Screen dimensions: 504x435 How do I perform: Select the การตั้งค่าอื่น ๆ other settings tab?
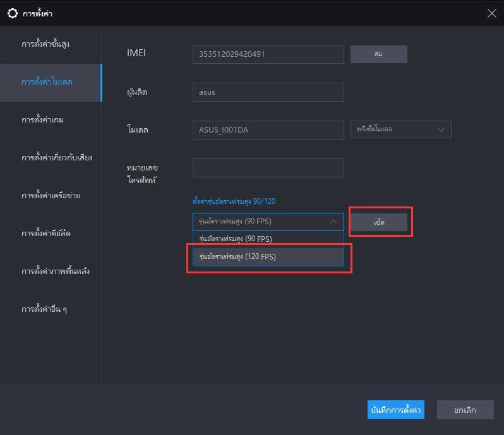[x=44, y=309]
